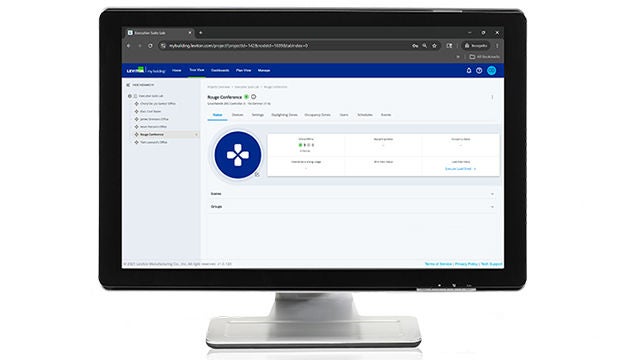The height and width of the screenshot is (360, 640).
Task: Click the Leviton My Building logo
Action: click(146, 70)
